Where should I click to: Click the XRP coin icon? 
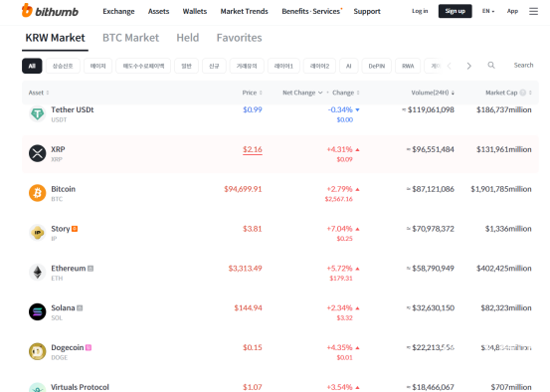click(37, 153)
